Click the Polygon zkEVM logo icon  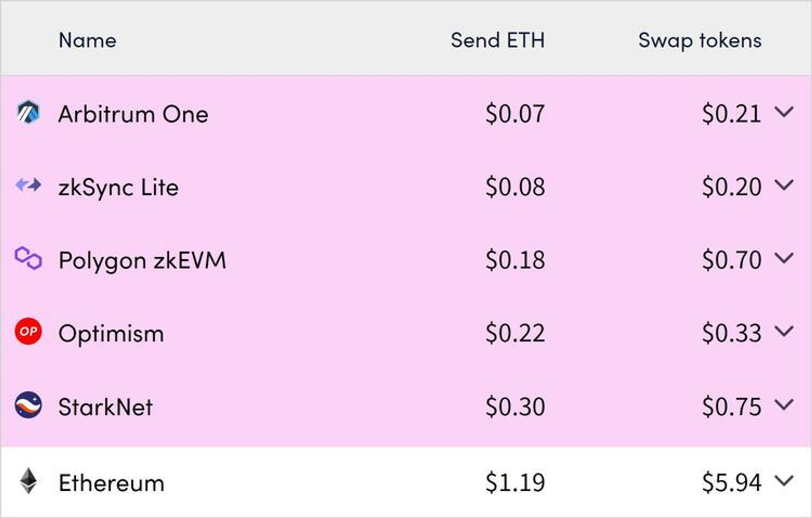click(28, 258)
